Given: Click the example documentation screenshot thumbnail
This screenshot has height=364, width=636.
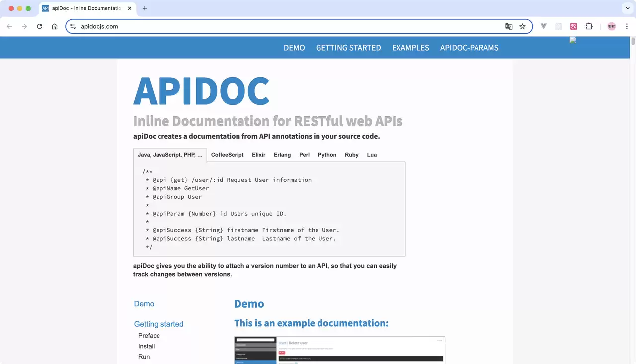Looking at the screenshot, I should pos(339,350).
